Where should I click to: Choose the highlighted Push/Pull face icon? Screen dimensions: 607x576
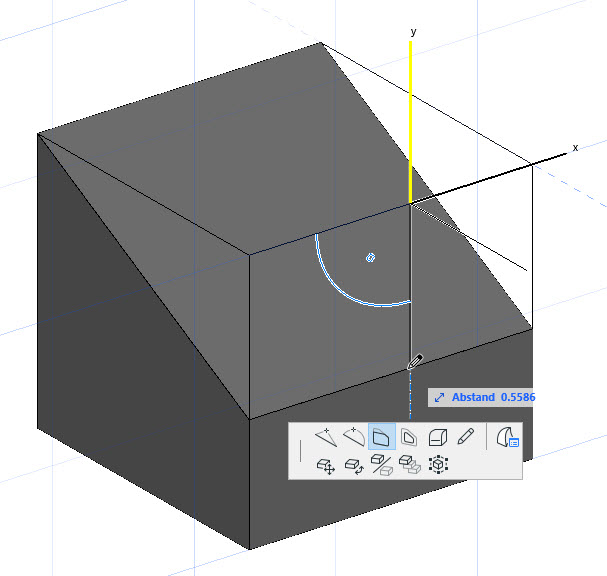click(x=382, y=437)
